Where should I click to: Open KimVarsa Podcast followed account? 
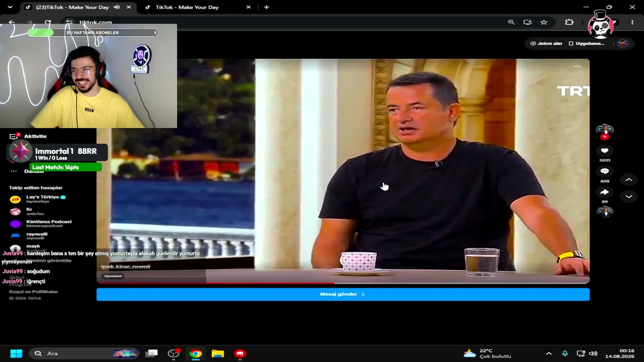(40, 223)
